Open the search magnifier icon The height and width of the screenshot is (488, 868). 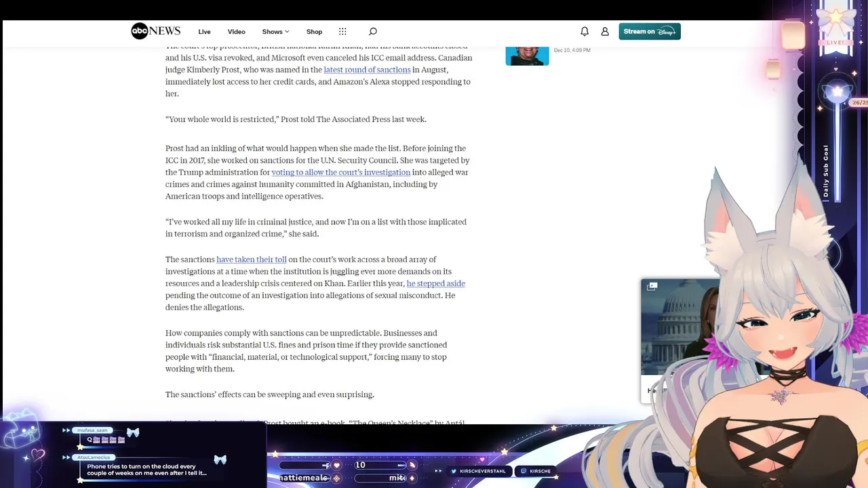pos(372,31)
